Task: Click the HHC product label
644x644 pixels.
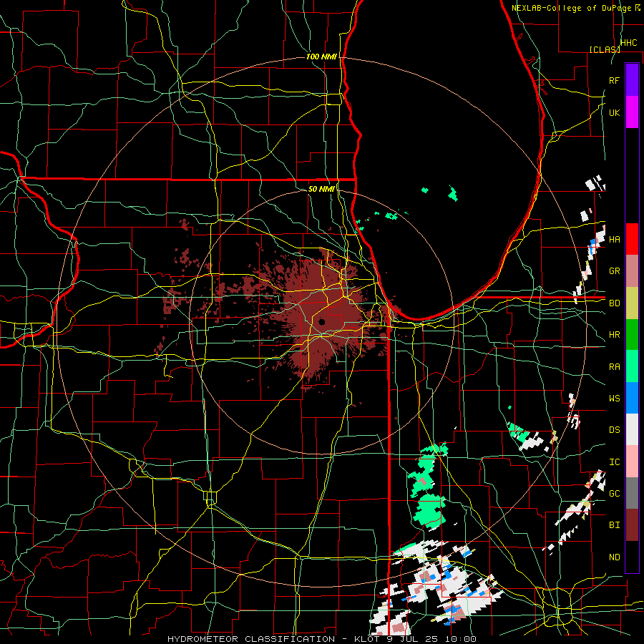Action: click(628, 43)
